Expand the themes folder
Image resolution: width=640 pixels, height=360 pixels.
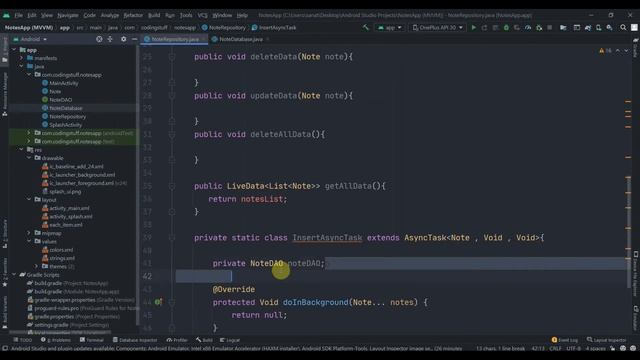point(36,266)
